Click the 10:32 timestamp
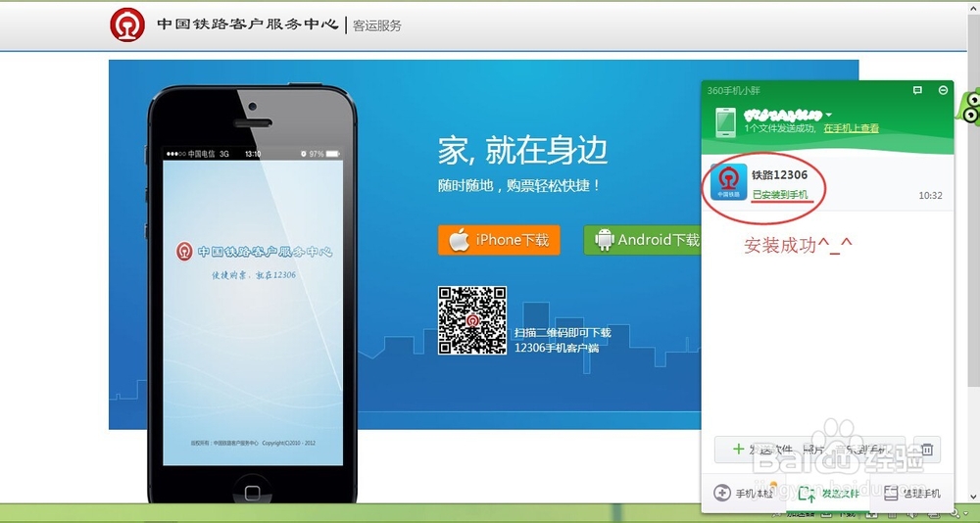The height and width of the screenshot is (523, 980). (930, 196)
